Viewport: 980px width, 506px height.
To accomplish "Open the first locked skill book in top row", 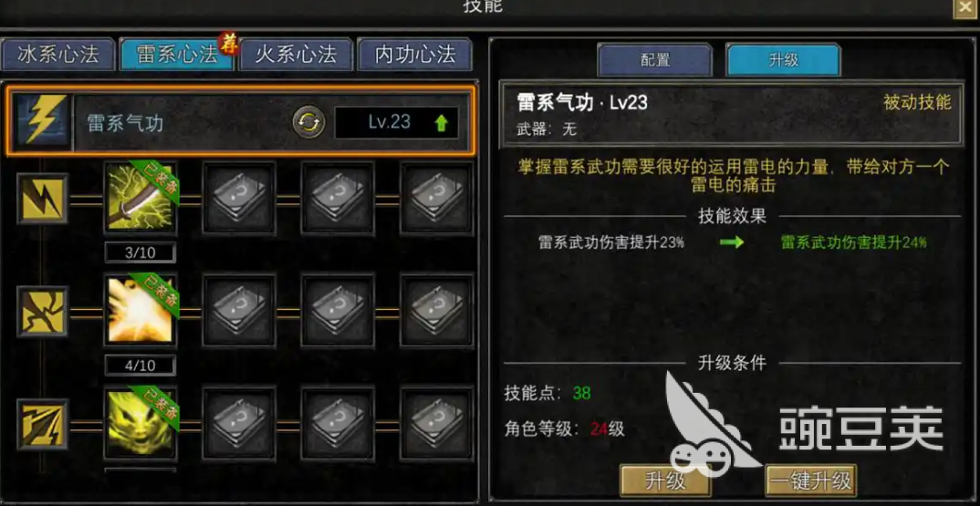I will click(x=239, y=198).
